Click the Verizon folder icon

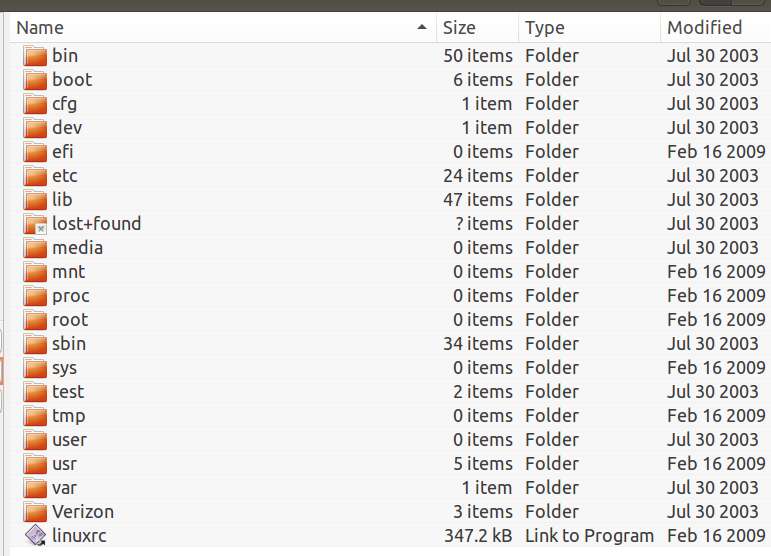(35, 512)
